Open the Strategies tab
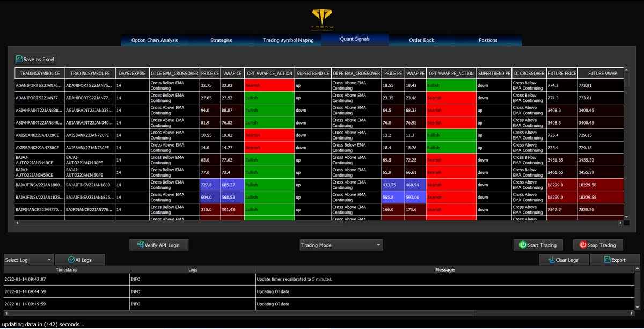The height and width of the screenshot is (329, 644). click(x=221, y=40)
